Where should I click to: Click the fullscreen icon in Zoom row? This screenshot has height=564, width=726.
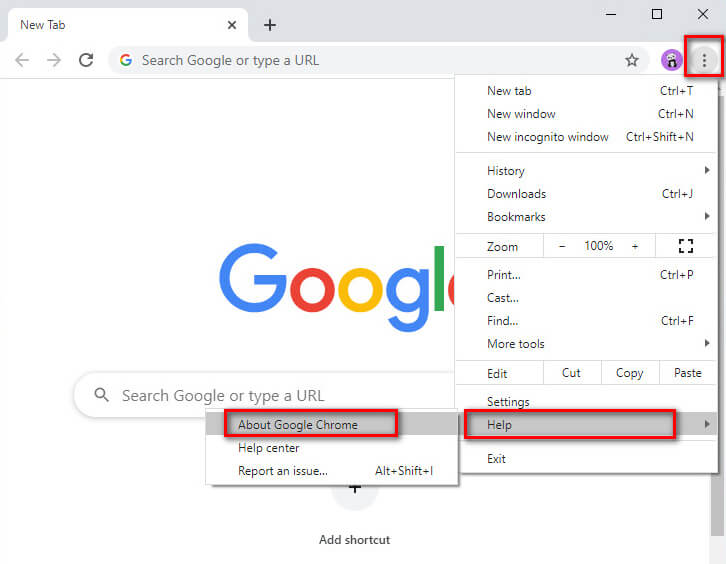coord(686,246)
